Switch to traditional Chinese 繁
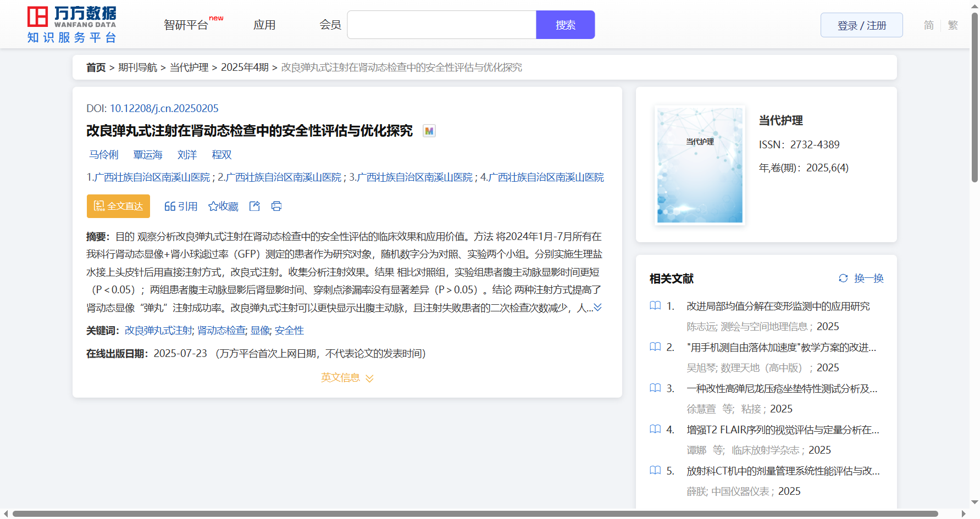The image size is (980, 519). point(953,25)
